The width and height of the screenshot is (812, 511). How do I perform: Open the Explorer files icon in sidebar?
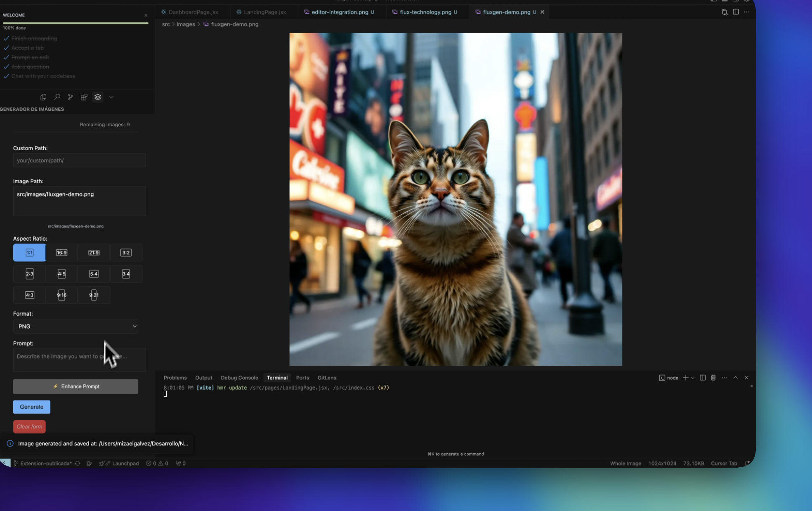(43, 97)
